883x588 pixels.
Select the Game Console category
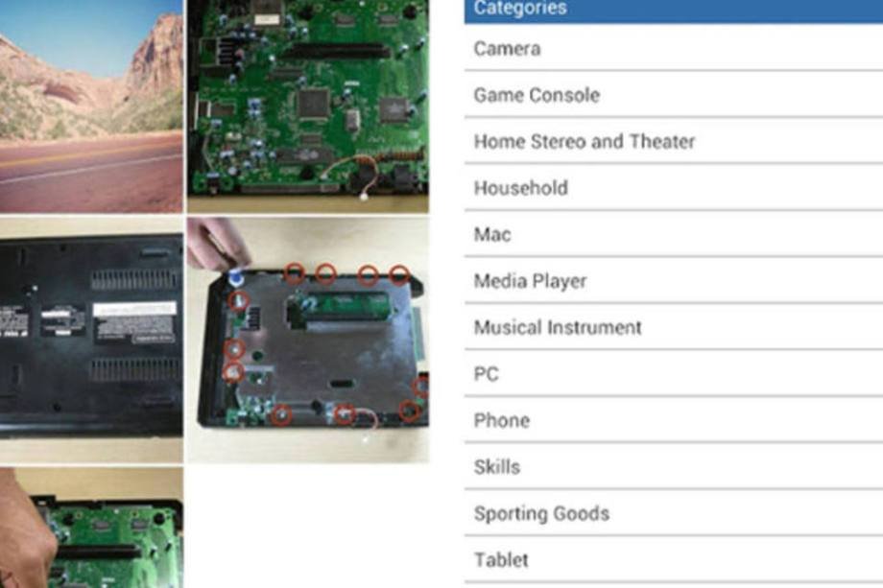coord(674,95)
